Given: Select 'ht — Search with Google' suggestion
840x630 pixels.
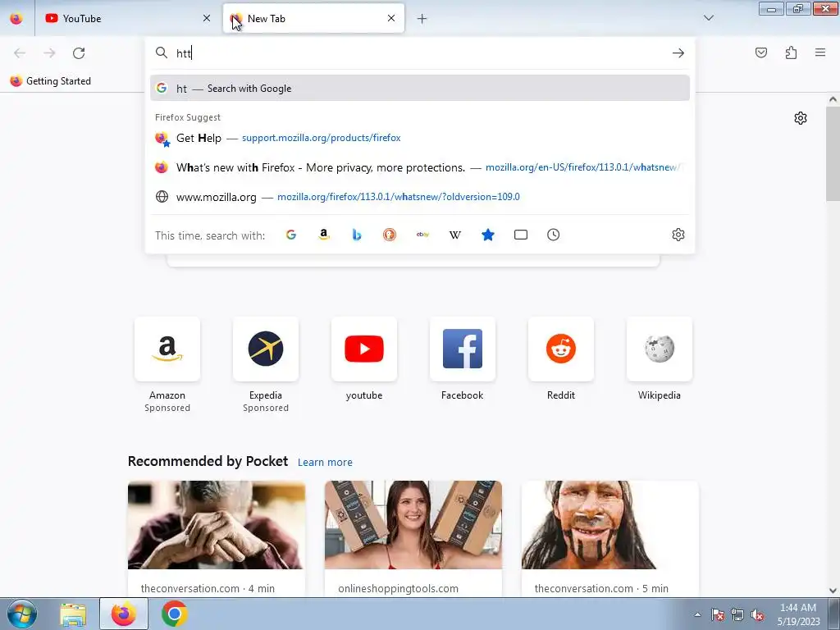Looking at the screenshot, I should pyautogui.click(x=420, y=89).
